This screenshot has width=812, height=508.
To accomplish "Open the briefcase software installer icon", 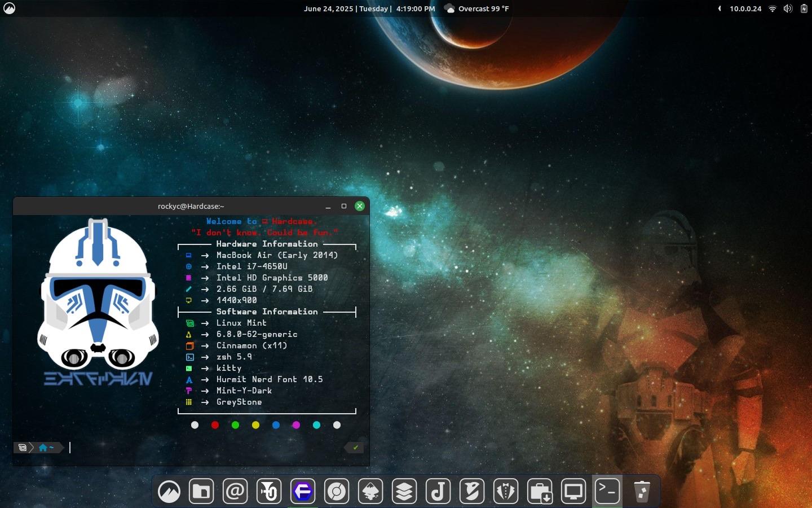I will tap(540, 492).
